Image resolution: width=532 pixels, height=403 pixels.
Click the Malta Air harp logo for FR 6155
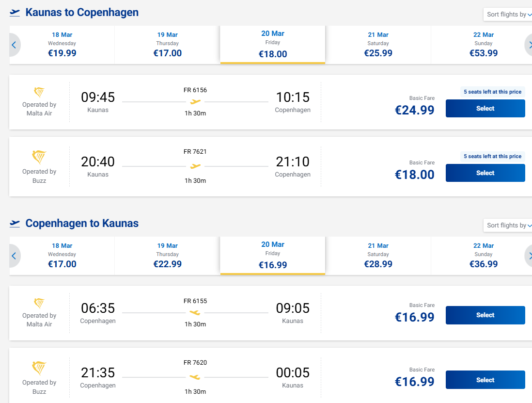click(39, 304)
